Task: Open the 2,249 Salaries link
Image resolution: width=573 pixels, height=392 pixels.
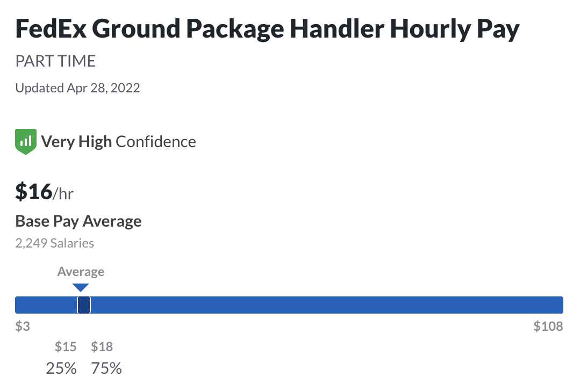Action: [55, 243]
